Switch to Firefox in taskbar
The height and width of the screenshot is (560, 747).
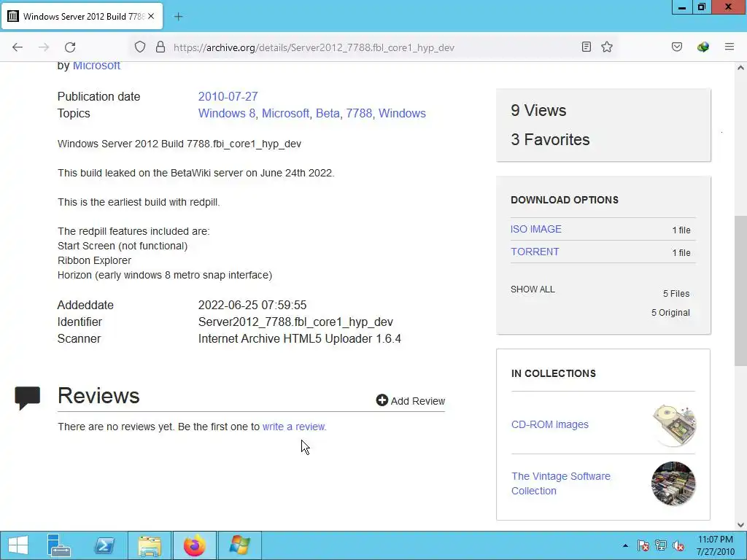click(x=194, y=545)
